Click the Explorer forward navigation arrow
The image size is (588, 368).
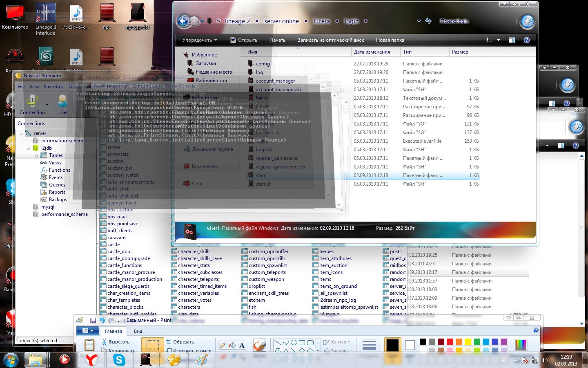point(194,21)
